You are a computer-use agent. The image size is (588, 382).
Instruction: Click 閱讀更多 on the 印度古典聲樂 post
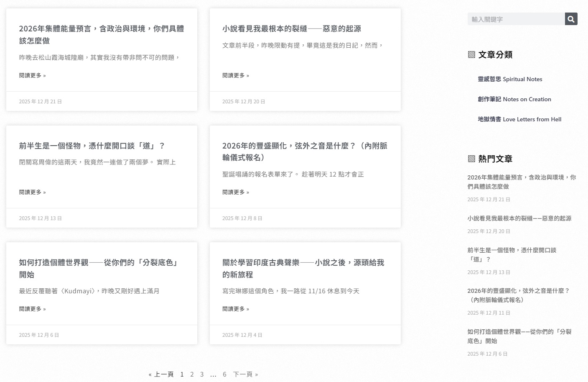(x=235, y=309)
